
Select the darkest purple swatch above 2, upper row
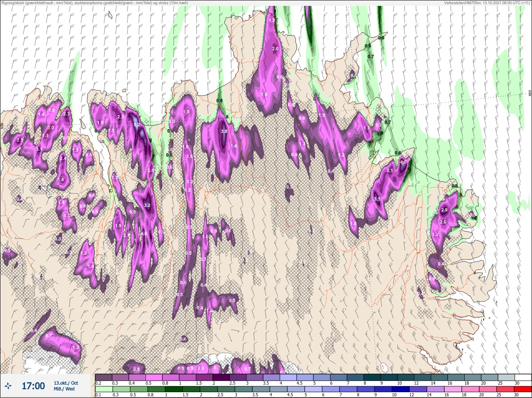click(x=222, y=377)
